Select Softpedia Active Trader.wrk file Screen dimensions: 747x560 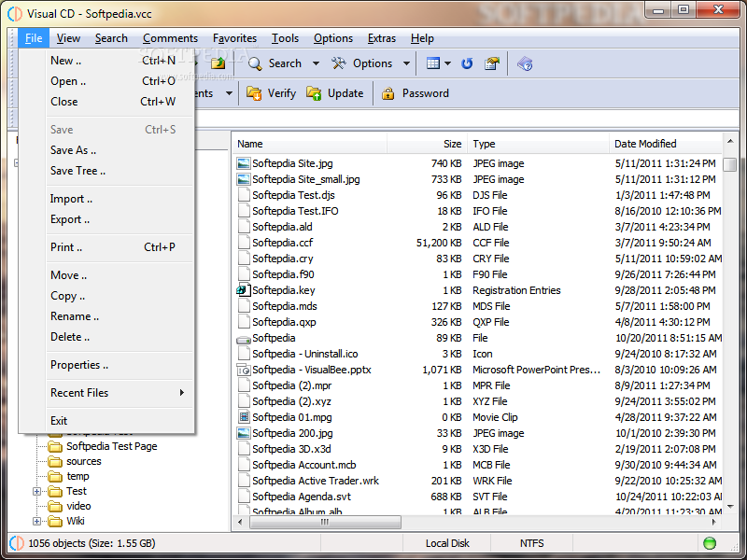click(316, 481)
